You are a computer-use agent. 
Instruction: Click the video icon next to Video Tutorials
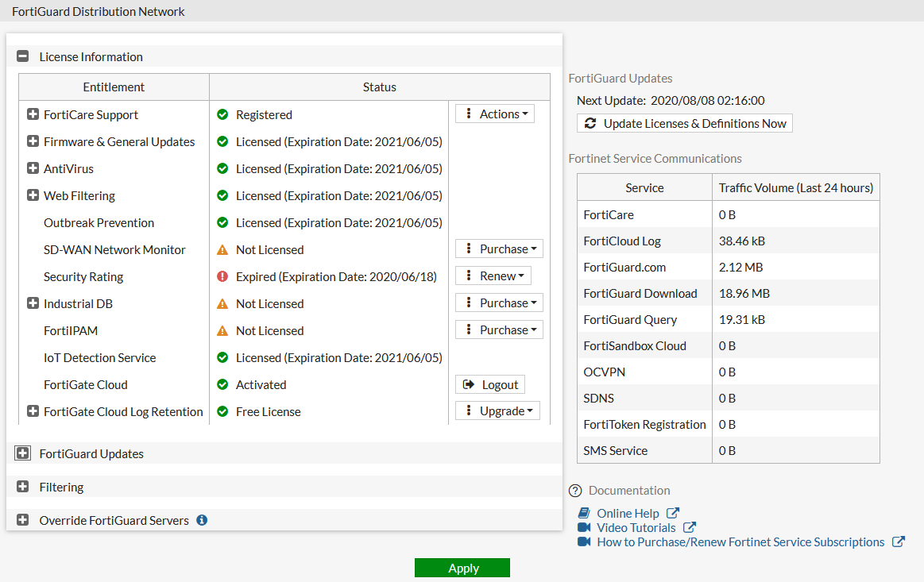coord(586,527)
